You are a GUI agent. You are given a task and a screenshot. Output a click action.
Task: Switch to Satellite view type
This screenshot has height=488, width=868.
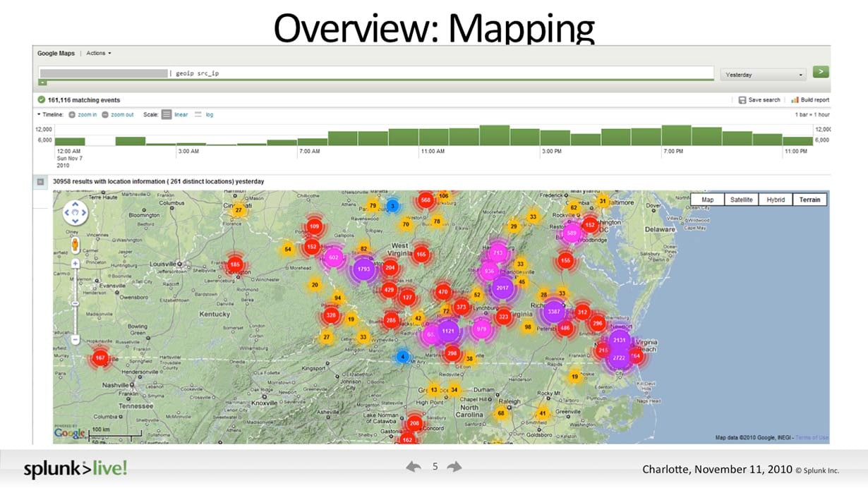point(741,200)
